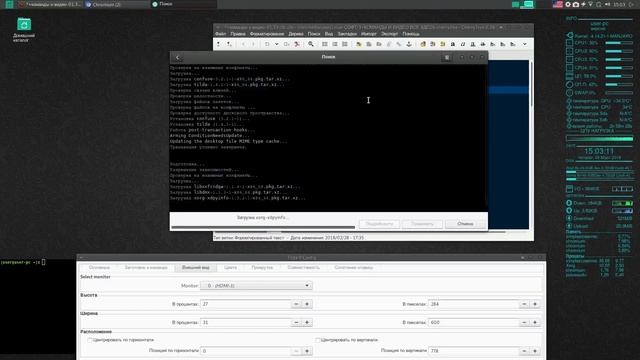Switch keyboard layout via the flag icon
Viewport: 640px width, 360px height.
558,4
